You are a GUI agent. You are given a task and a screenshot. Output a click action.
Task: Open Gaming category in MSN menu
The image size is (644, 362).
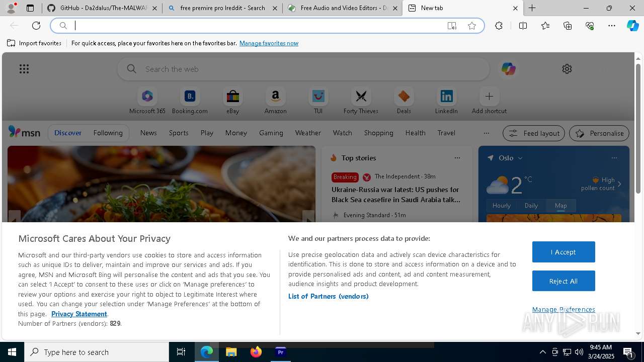pyautogui.click(x=271, y=133)
